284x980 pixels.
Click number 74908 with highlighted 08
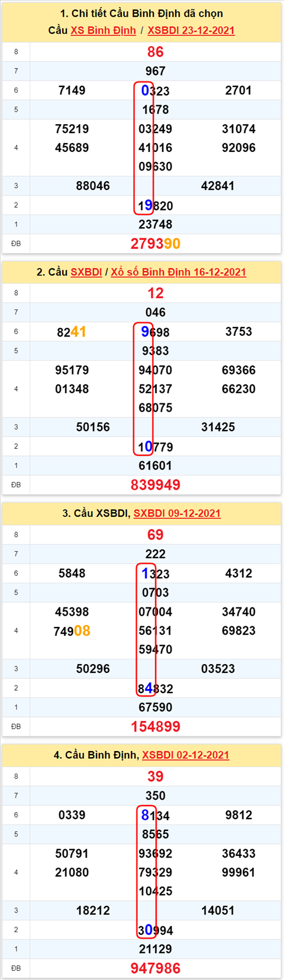[72, 631]
